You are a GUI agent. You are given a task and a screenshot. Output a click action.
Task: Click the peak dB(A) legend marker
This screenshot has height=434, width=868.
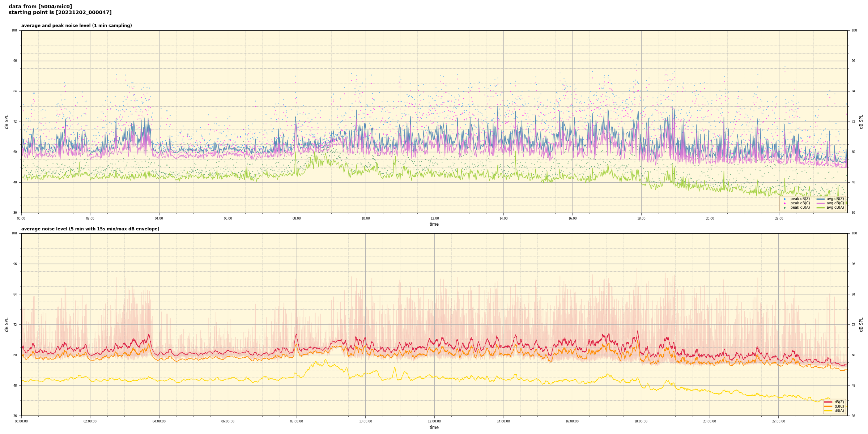pyautogui.click(x=784, y=208)
